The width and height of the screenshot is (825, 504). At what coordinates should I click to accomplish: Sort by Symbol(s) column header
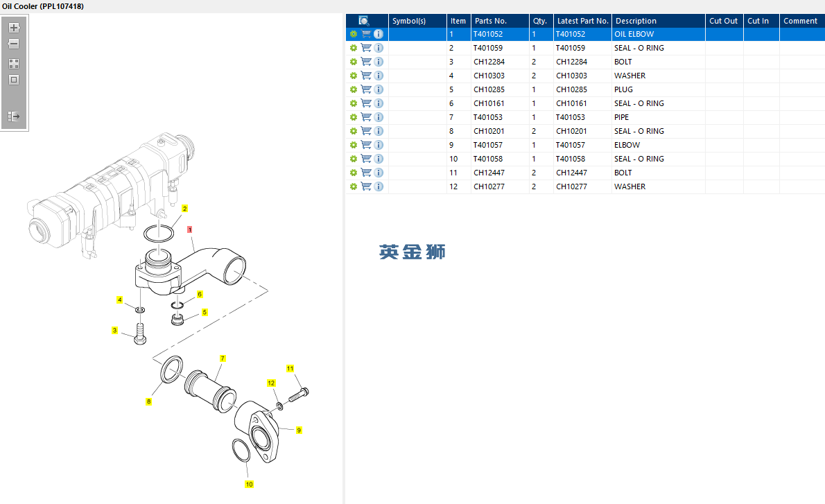coord(417,21)
